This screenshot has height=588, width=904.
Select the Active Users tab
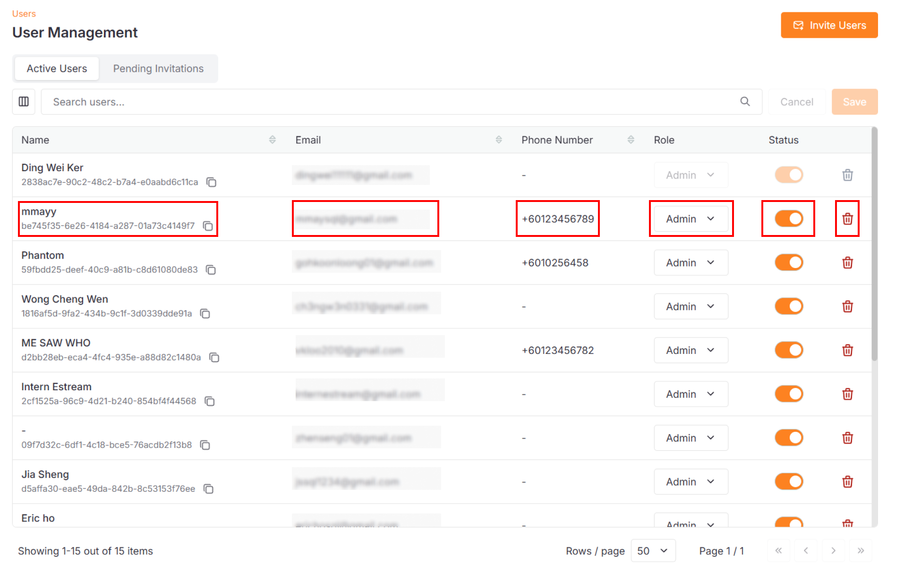coord(56,68)
